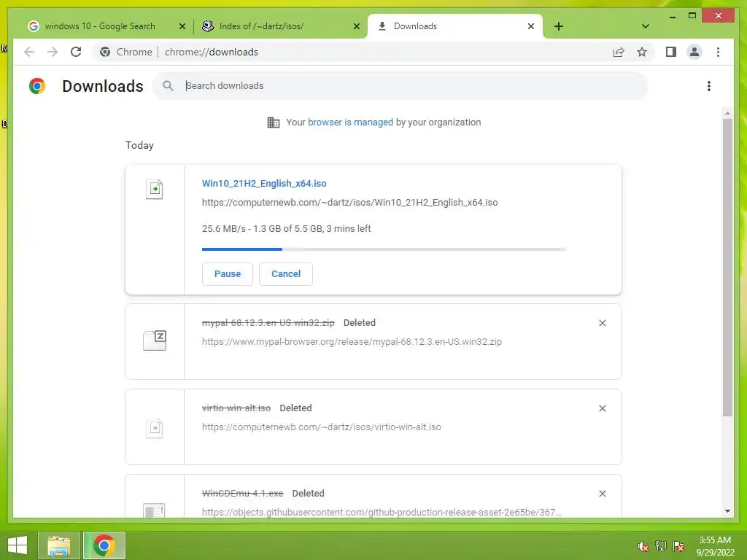The width and height of the screenshot is (747, 560).
Task: Open the browser is managed link
Action: click(x=350, y=122)
